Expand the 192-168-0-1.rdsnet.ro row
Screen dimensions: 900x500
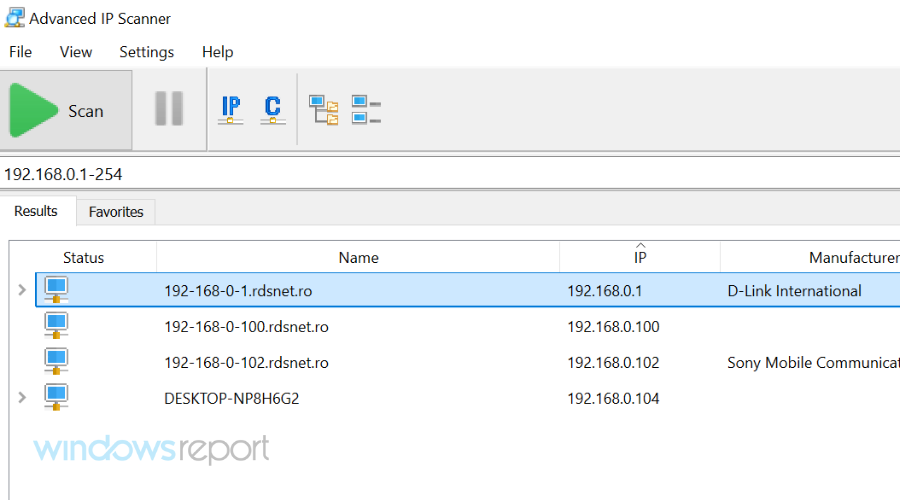point(23,291)
